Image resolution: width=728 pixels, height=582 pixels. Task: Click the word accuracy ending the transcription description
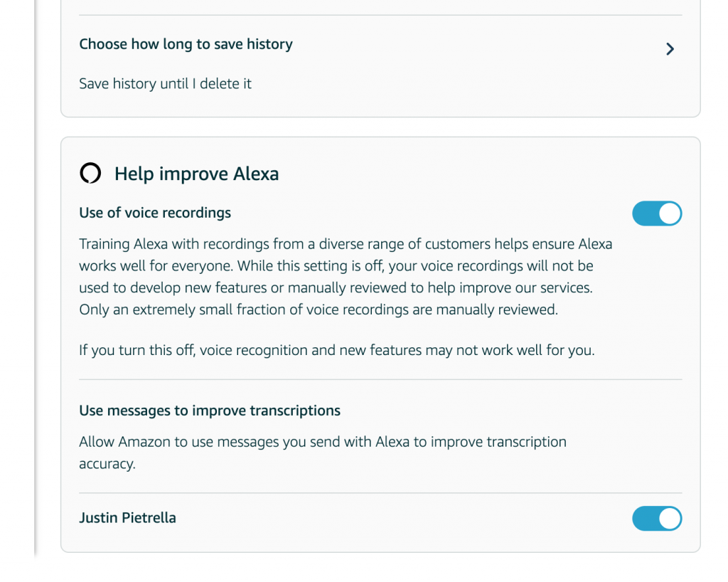107,464
